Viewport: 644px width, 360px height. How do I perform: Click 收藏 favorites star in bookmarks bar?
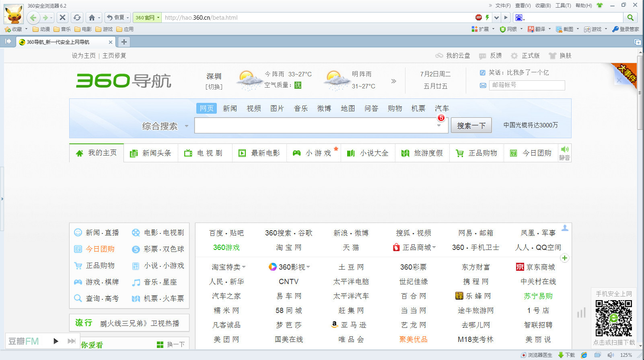(13, 29)
